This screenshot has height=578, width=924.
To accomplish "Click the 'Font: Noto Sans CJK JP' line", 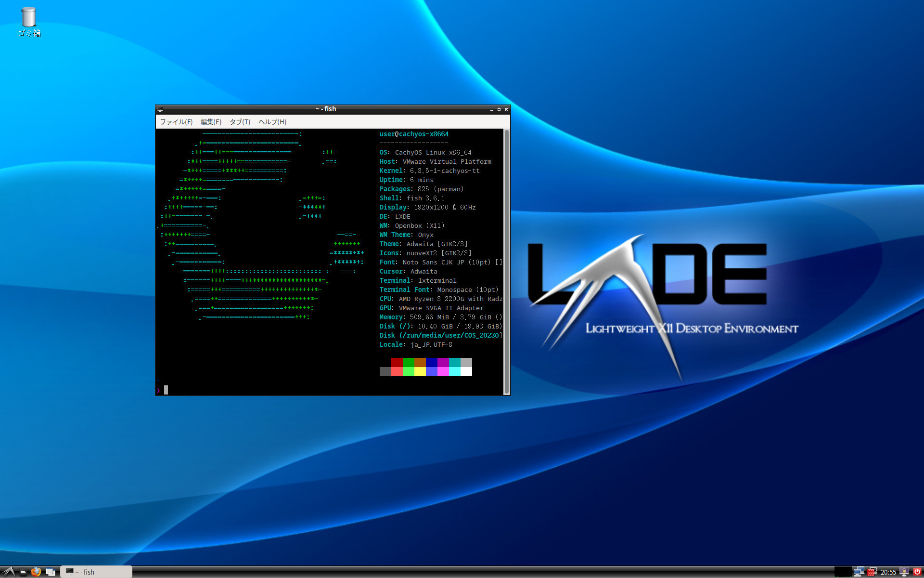I will click(441, 263).
